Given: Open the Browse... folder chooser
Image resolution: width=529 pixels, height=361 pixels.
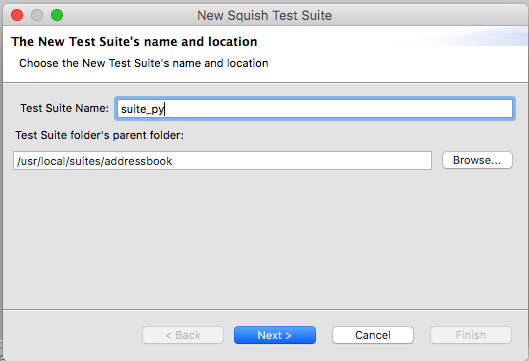Looking at the screenshot, I should point(477,160).
